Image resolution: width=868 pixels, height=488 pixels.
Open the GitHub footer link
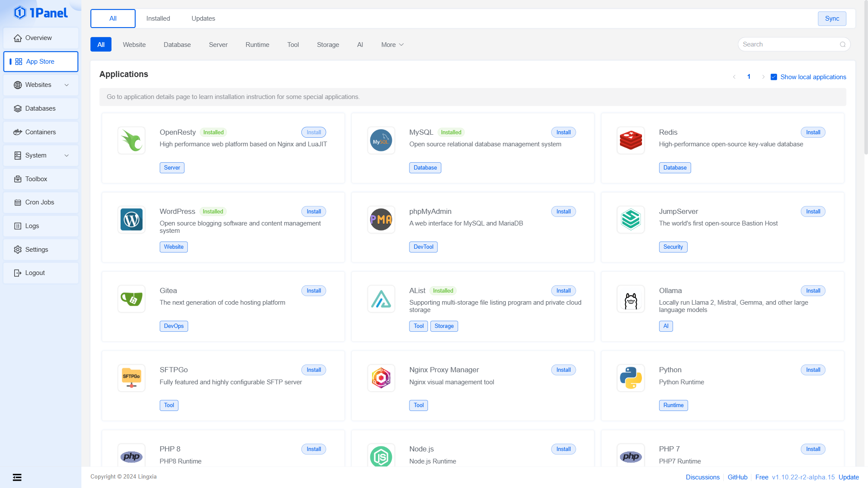click(737, 477)
